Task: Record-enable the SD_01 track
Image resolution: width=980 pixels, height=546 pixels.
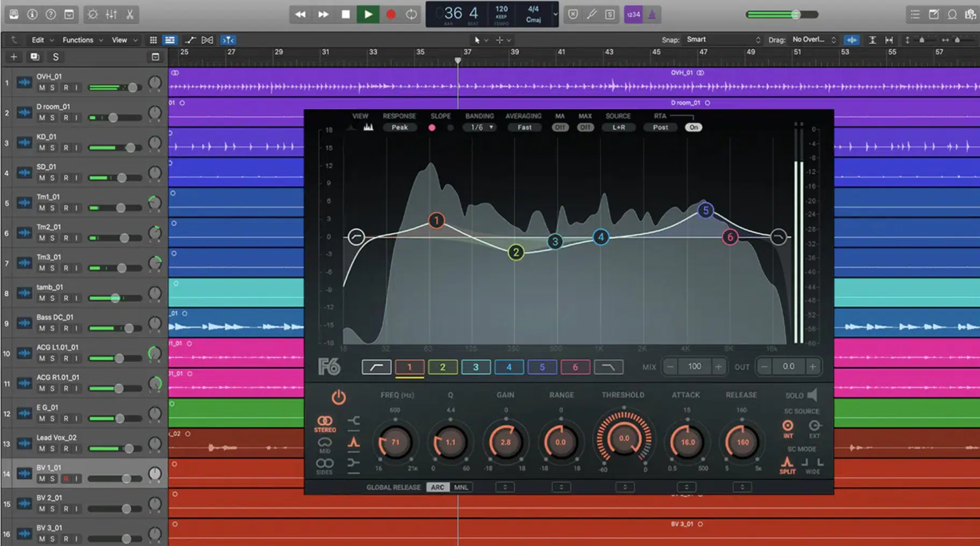Action: pyautogui.click(x=66, y=178)
